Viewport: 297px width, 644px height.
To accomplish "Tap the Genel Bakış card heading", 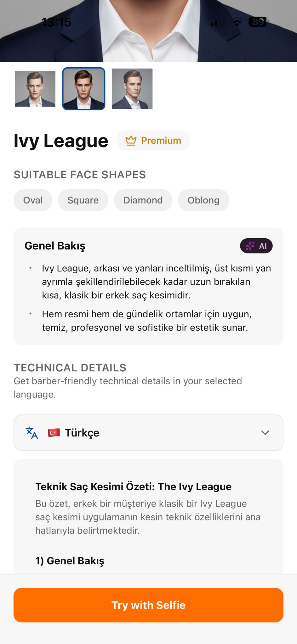I will pyautogui.click(x=55, y=246).
